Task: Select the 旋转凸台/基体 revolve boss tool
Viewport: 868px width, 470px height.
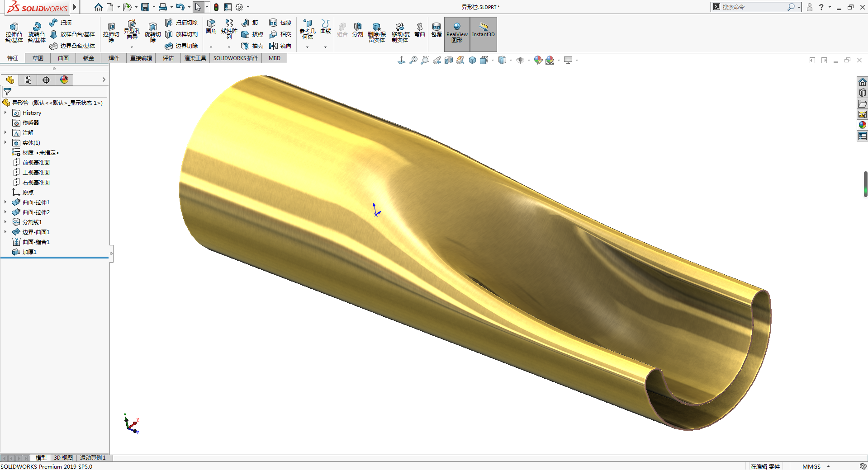Action: pyautogui.click(x=37, y=33)
